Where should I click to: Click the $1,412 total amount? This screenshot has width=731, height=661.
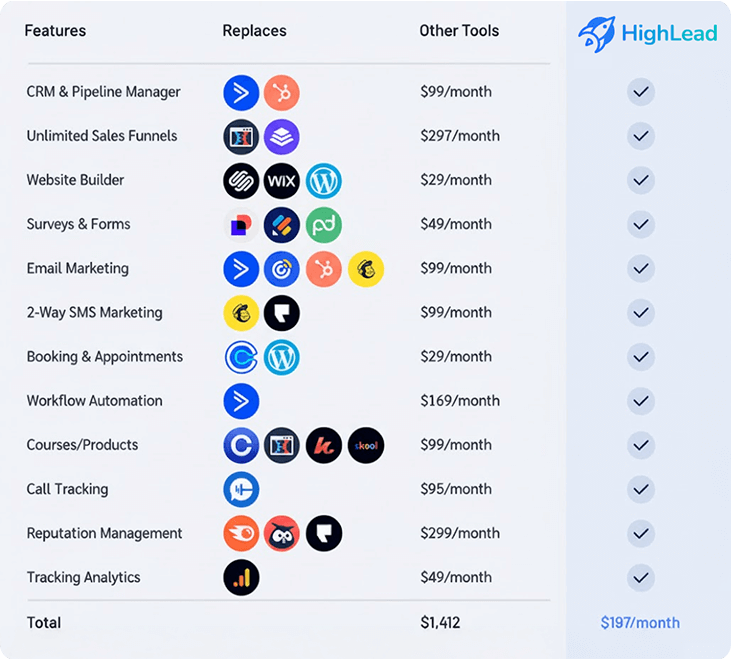440,623
